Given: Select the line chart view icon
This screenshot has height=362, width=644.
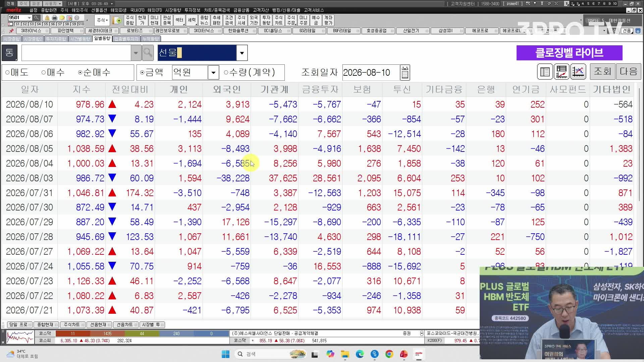Looking at the screenshot, I should [x=578, y=71].
